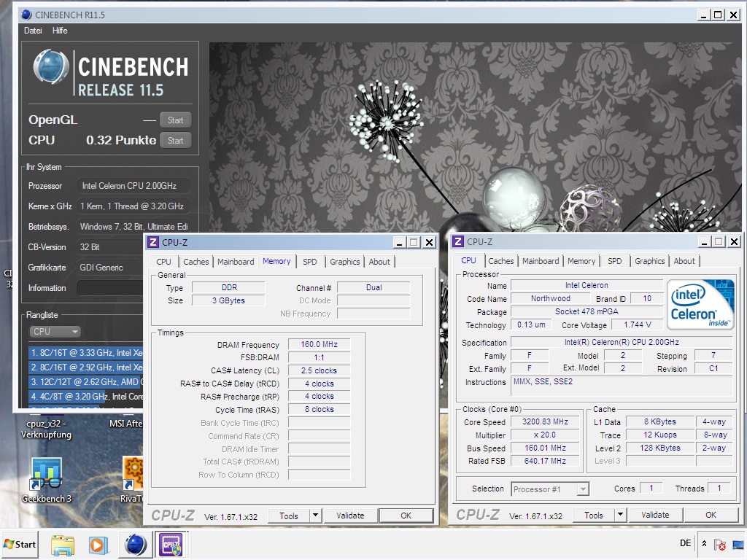This screenshot has height=560, width=747.
Task: Click Validate in left CPU-Z window
Action: click(x=351, y=516)
